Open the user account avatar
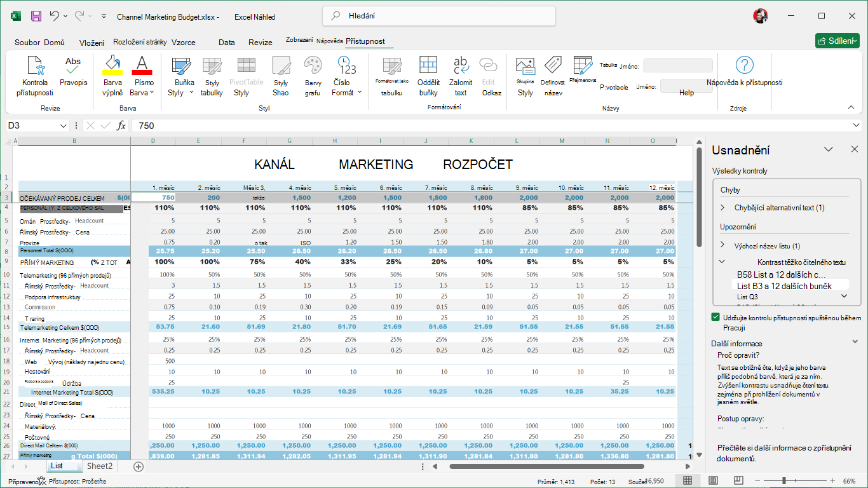Screen dimensions: 868x488 [760, 16]
